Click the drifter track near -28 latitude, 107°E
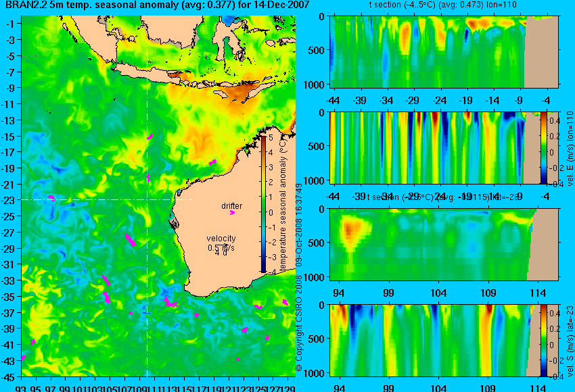 click(x=130, y=241)
